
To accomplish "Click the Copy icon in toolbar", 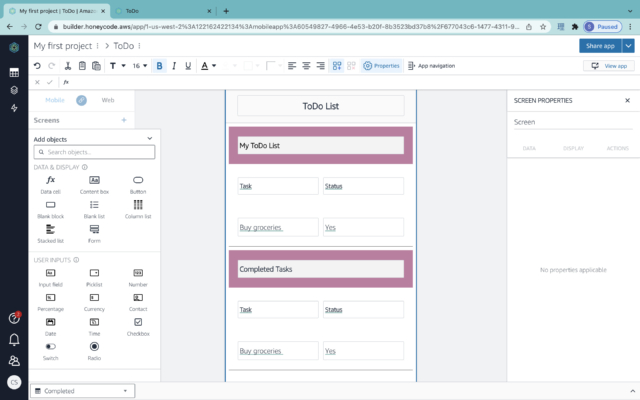I will [x=82, y=66].
